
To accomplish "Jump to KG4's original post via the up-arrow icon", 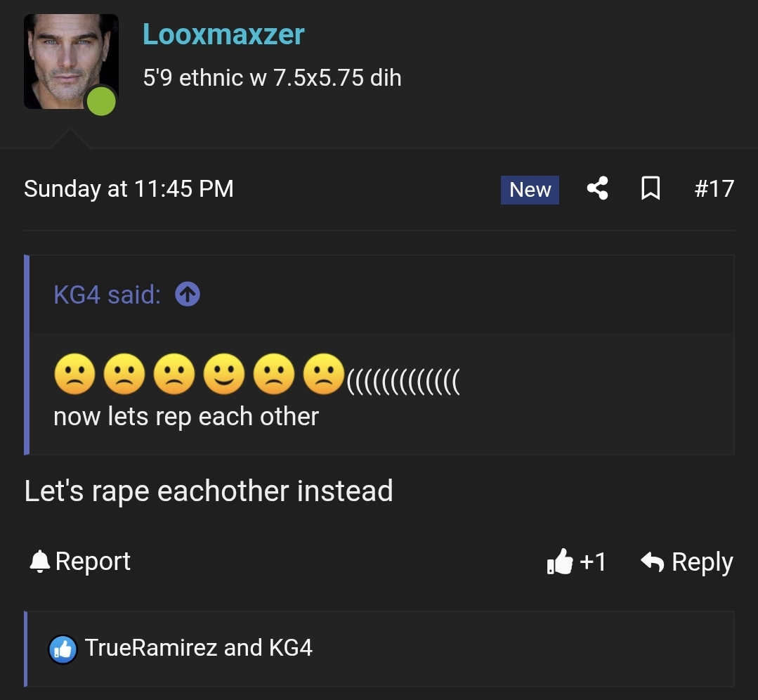I will coord(188,294).
